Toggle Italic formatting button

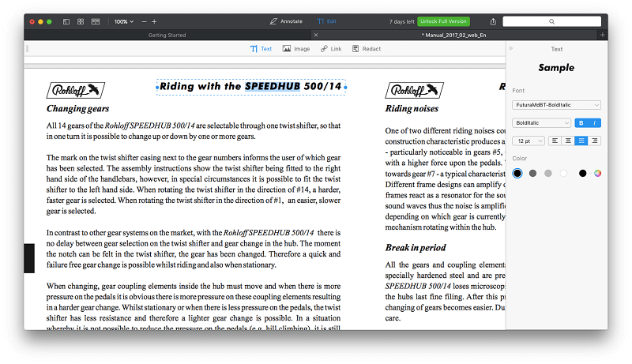pyautogui.click(x=595, y=123)
